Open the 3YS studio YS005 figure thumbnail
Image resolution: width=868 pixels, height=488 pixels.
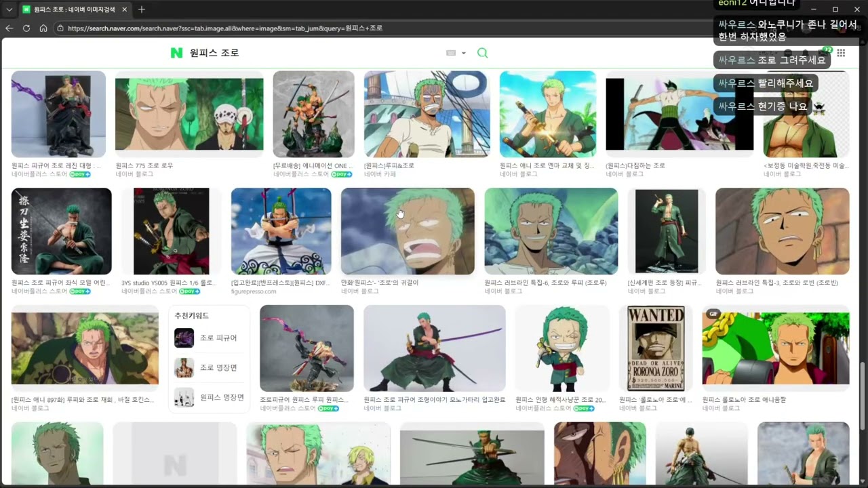point(172,231)
